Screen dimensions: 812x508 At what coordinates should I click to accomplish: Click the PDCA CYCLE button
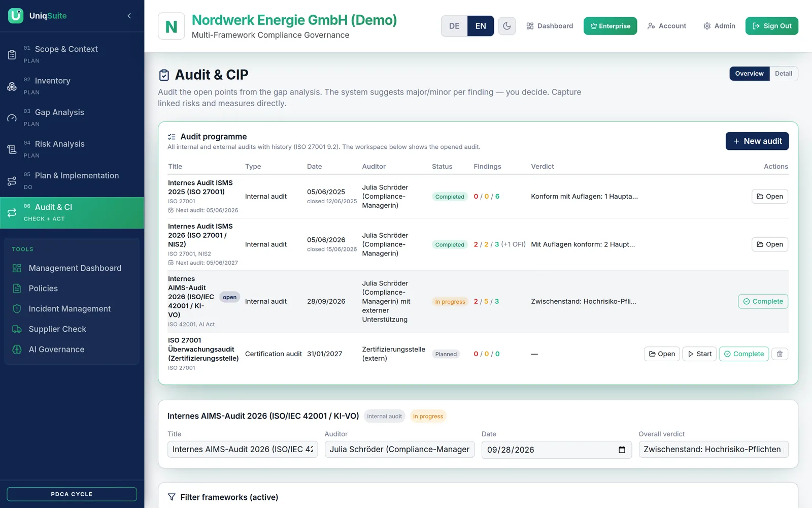pyautogui.click(x=72, y=494)
